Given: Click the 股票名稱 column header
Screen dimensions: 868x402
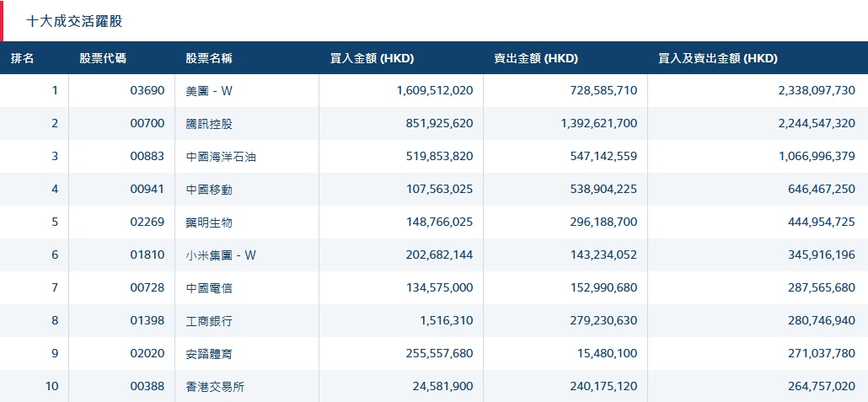Looking at the screenshot, I should tap(209, 59).
